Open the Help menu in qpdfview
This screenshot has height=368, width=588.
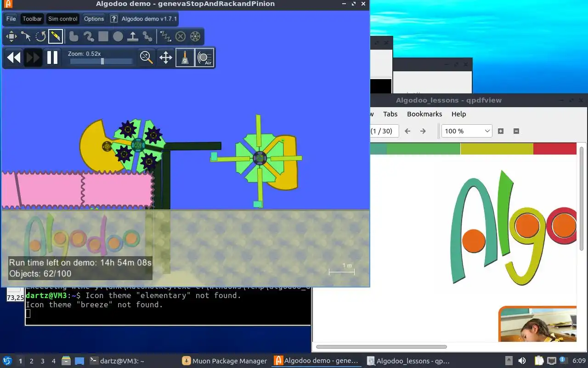458,114
